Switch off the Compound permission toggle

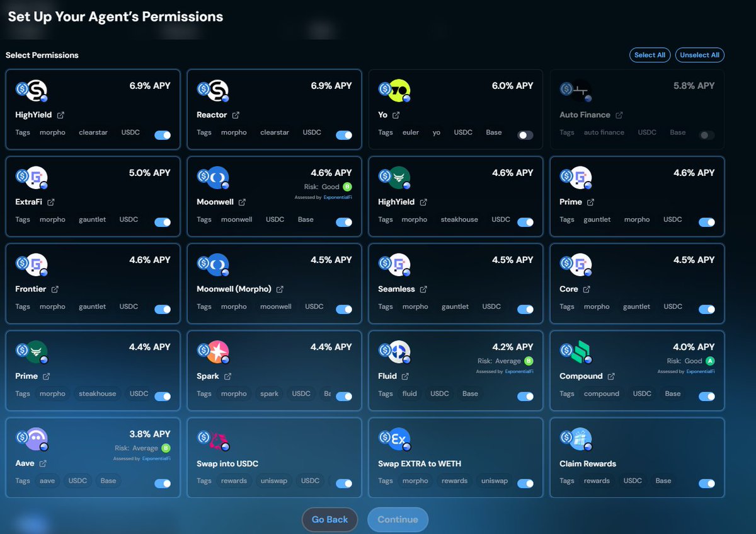pos(707,396)
